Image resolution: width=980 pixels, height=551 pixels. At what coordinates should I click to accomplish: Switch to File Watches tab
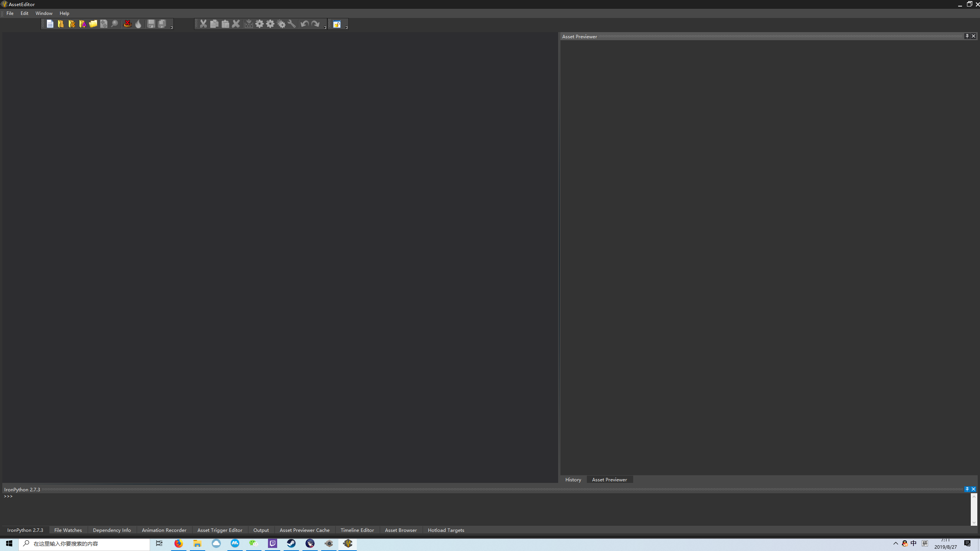(x=68, y=530)
